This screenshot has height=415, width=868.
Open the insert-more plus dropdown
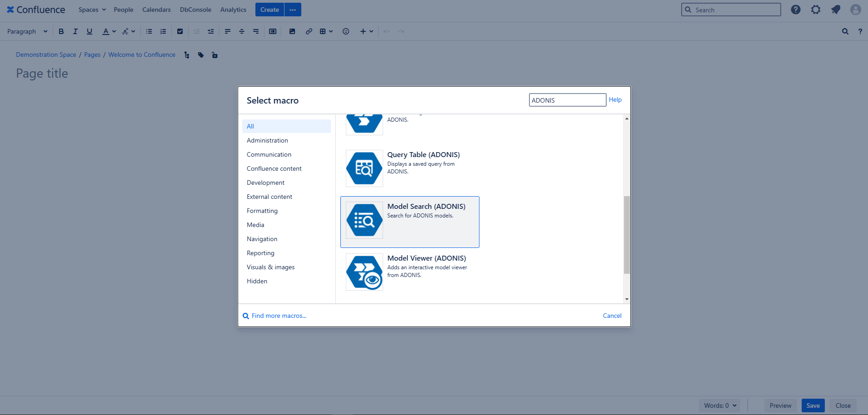tap(366, 31)
